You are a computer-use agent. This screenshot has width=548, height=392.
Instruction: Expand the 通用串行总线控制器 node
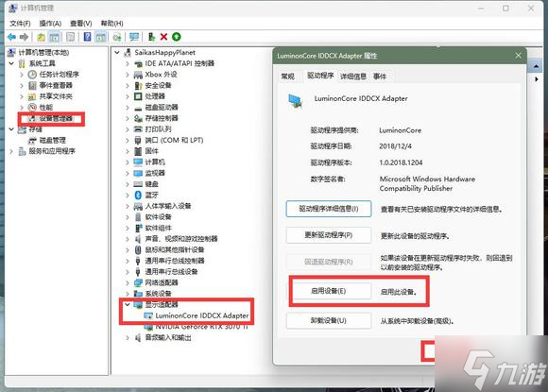[128, 261]
